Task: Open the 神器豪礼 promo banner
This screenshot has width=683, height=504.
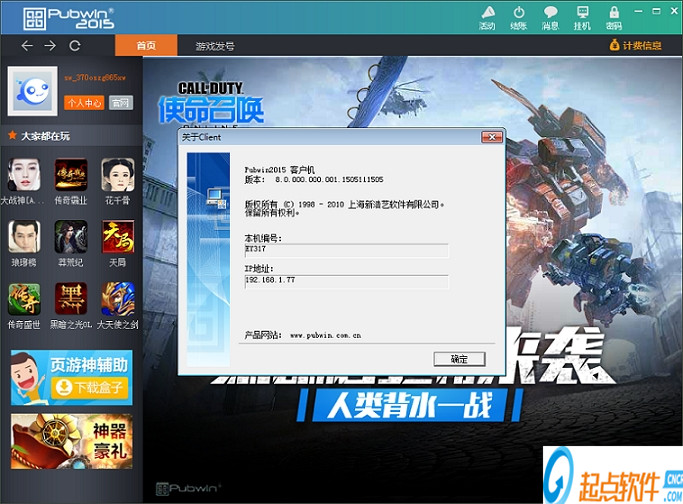Action: tap(71, 441)
